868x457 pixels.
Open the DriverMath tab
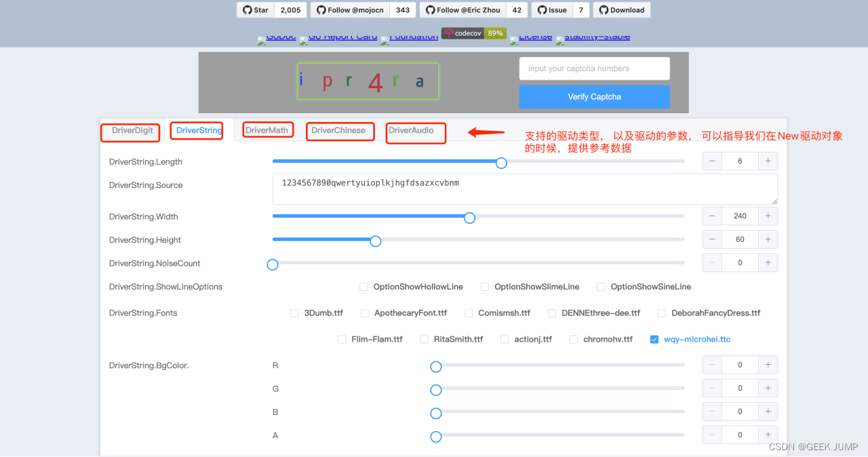267,130
